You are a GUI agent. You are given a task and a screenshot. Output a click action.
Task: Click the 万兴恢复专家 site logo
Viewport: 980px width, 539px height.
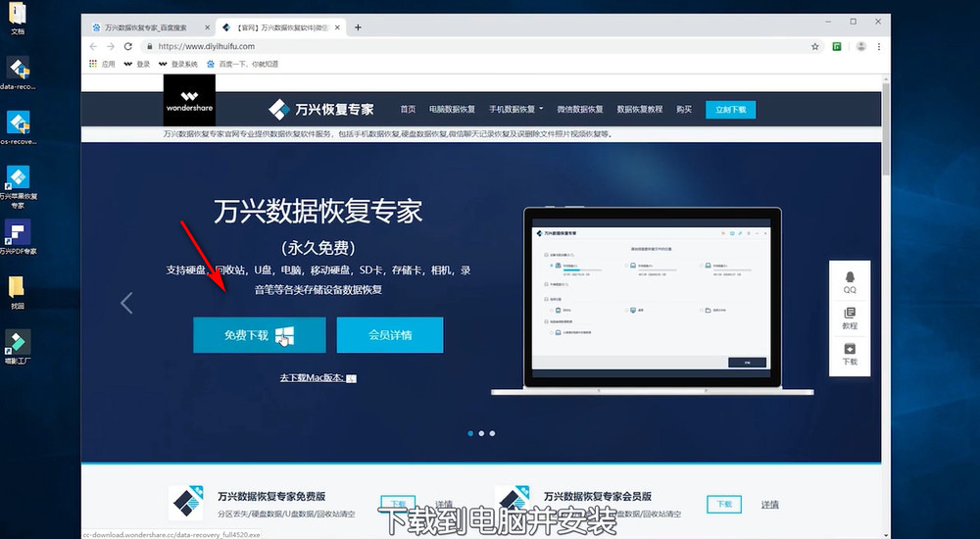321,110
